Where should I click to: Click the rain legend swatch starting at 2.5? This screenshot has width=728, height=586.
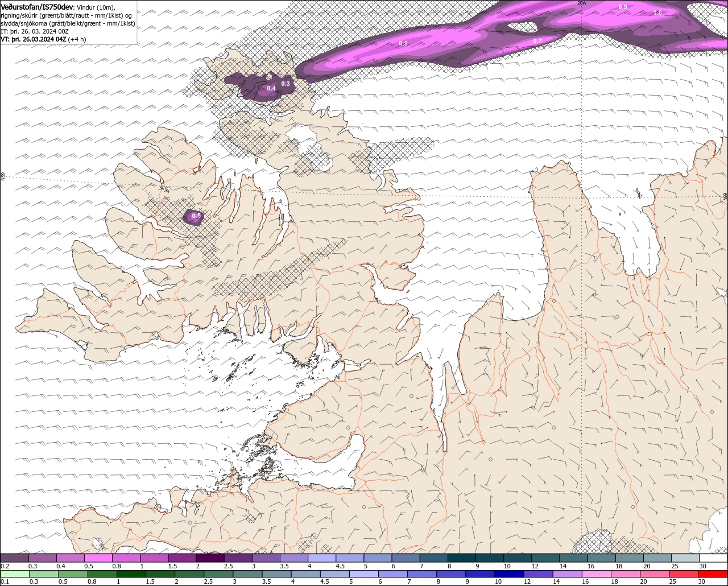click(x=219, y=574)
